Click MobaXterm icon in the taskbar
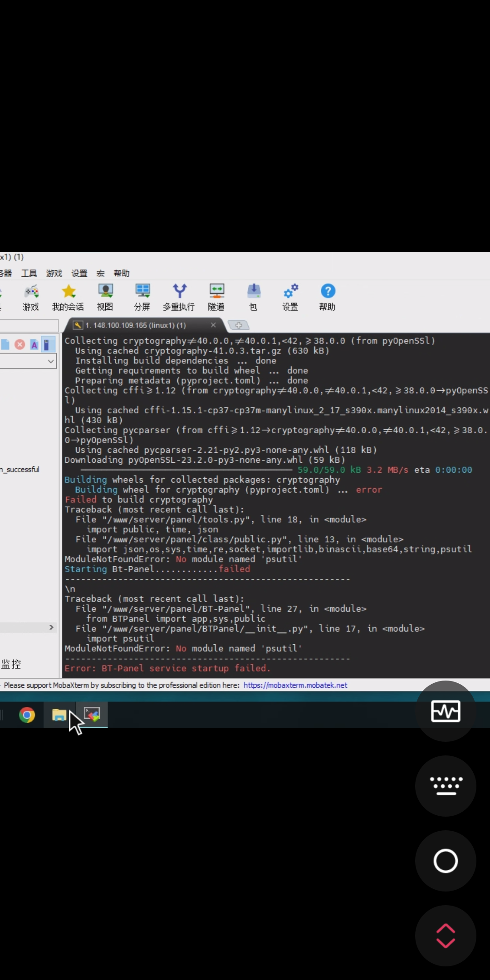The image size is (490, 980). coord(92,715)
